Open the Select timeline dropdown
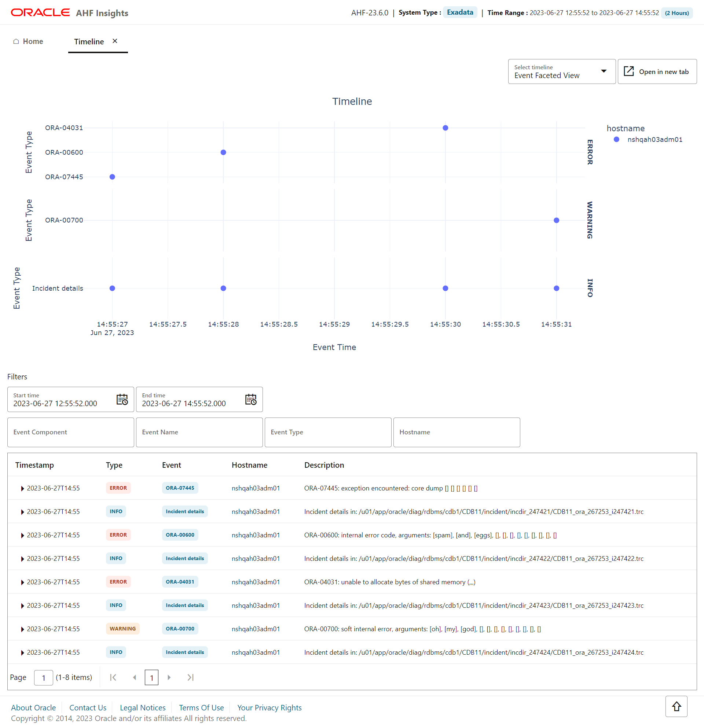Image resolution: width=704 pixels, height=728 pixels. [x=562, y=71]
